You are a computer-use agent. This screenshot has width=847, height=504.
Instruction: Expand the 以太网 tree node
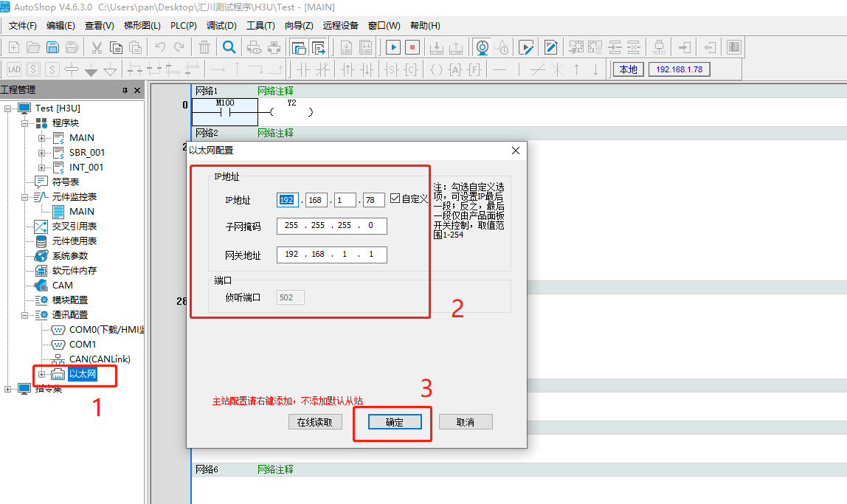[41, 374]
